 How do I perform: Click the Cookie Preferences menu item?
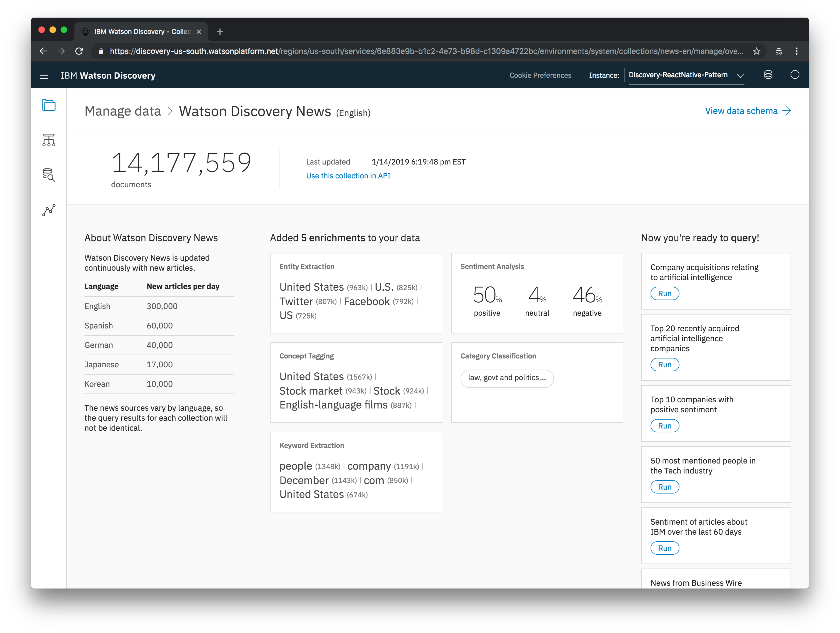click(540, 75)
